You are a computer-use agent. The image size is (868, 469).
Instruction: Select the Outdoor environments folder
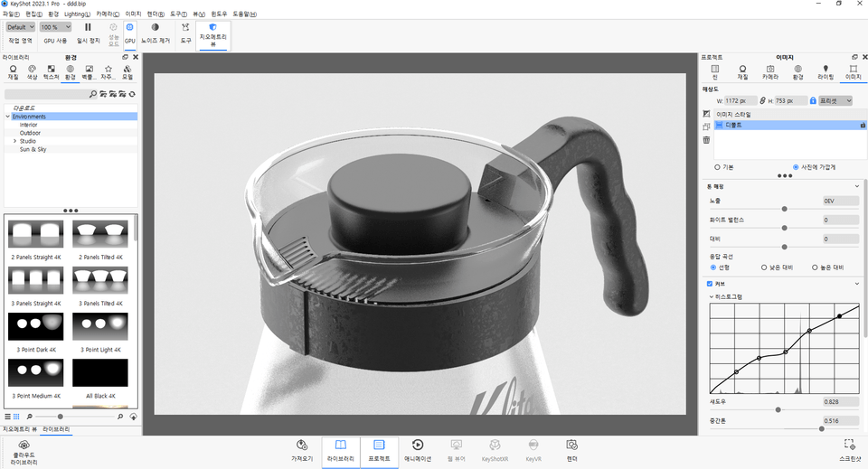click(30, 133)
